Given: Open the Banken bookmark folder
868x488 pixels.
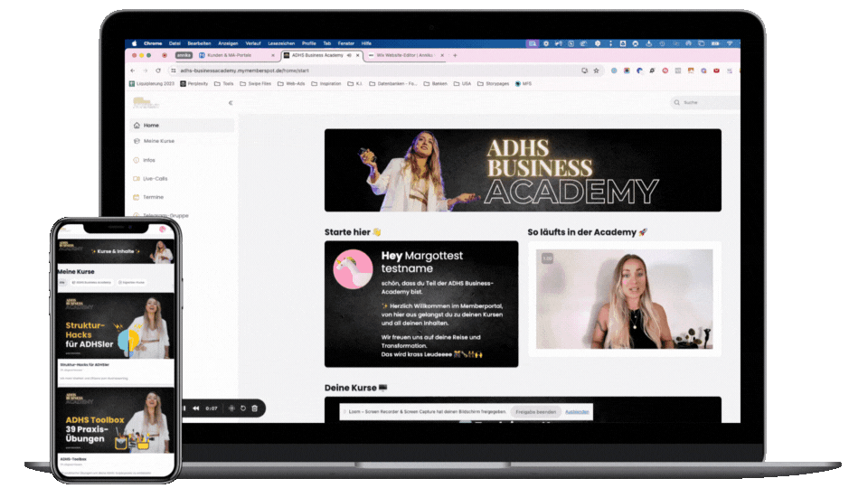Looking at the screenshot, I should pos(436,84).
